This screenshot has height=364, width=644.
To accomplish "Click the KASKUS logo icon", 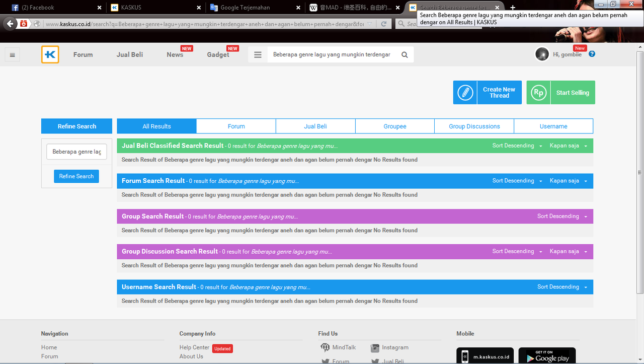I will tap(50, 54).
